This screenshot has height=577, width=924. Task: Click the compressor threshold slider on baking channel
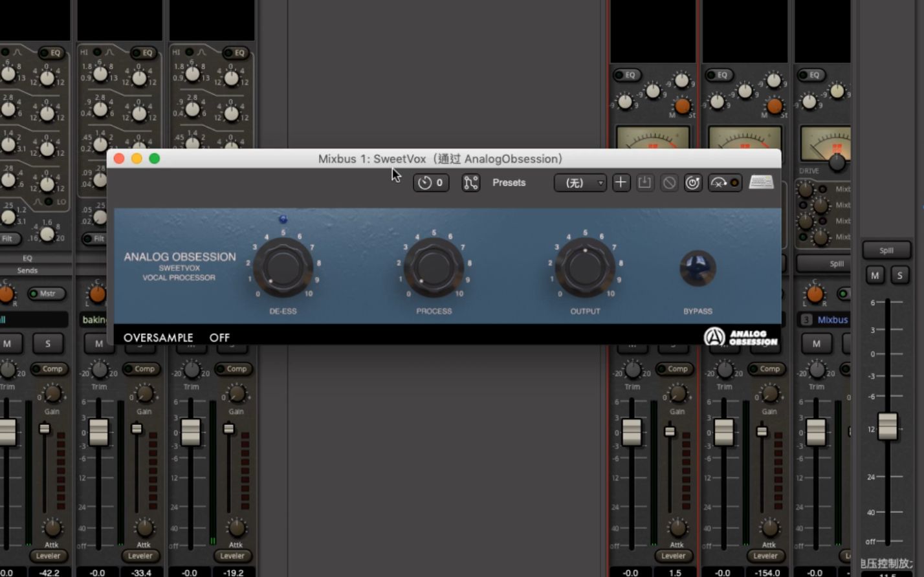(x=137, y=428)
